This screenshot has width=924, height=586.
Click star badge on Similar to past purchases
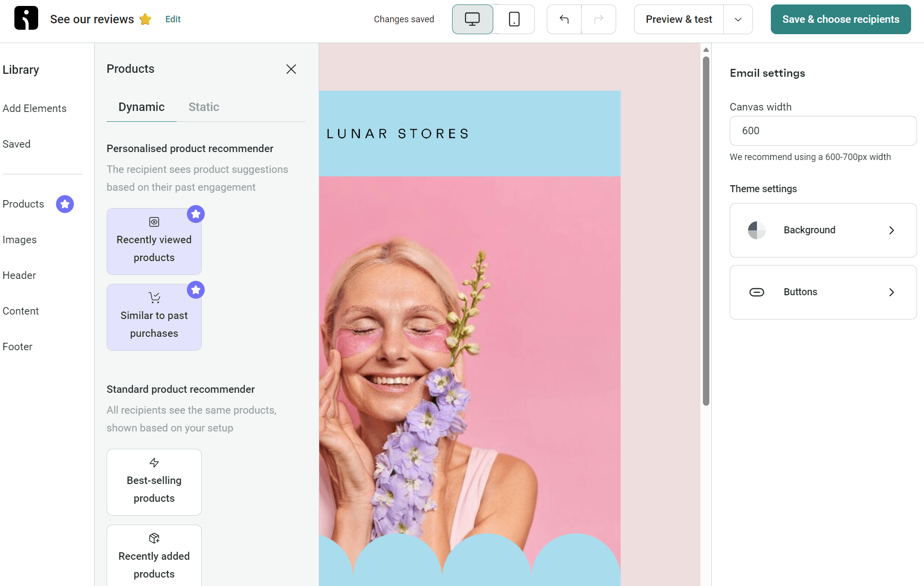pos(196,290)
